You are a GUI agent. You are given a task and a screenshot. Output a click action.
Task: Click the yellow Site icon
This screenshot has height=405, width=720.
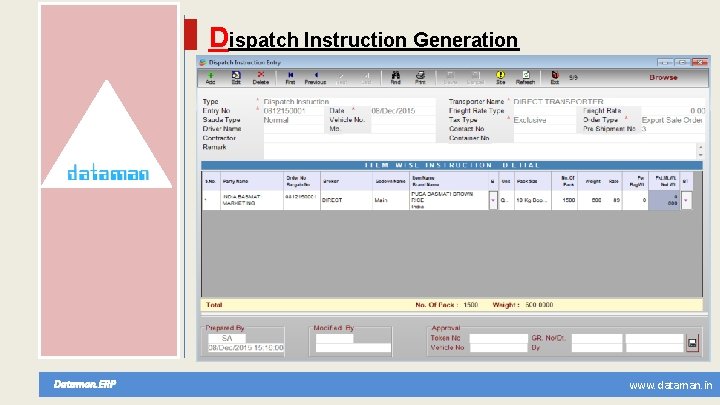click(x=501, y=78)
